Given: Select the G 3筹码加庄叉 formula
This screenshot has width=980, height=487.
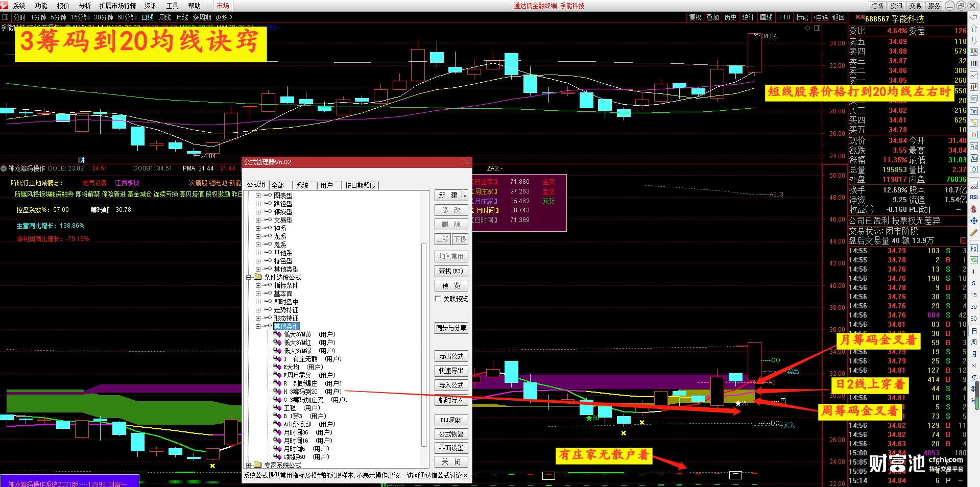Looking at the screenshot, I should [316, 400].
